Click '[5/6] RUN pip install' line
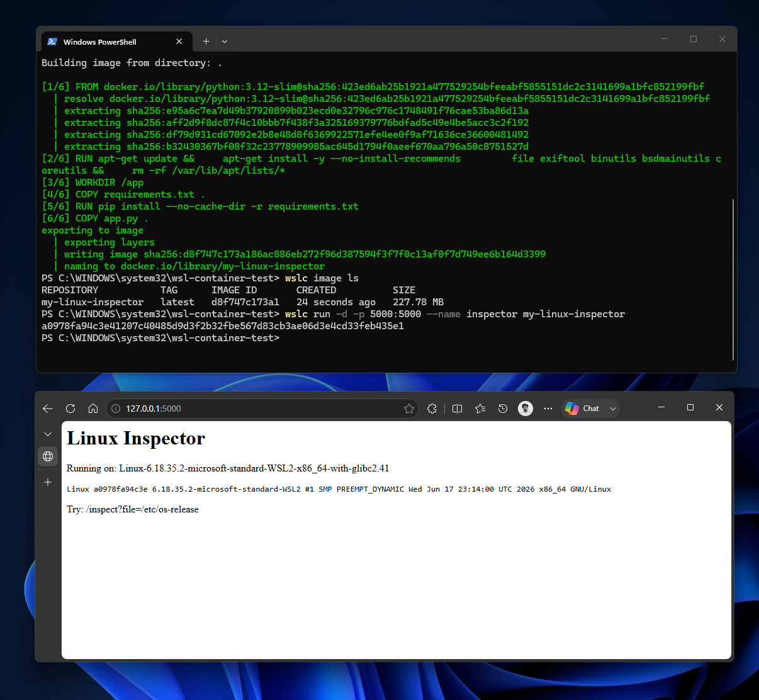 (x=200, y=206)
